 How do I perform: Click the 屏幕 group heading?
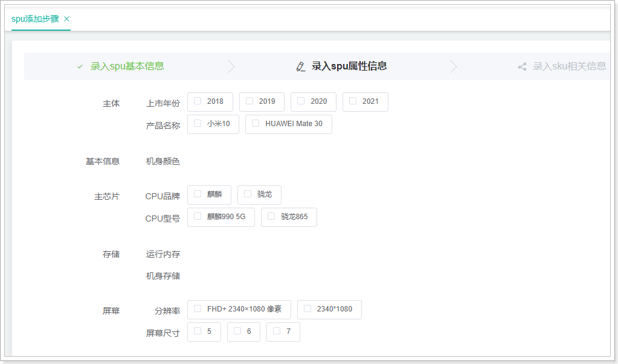(111, 311)
